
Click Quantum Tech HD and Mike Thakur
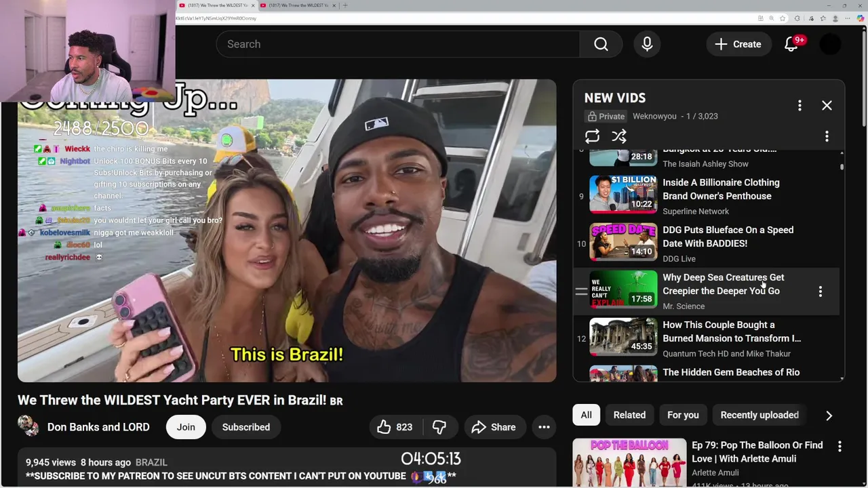pos(726,354)
